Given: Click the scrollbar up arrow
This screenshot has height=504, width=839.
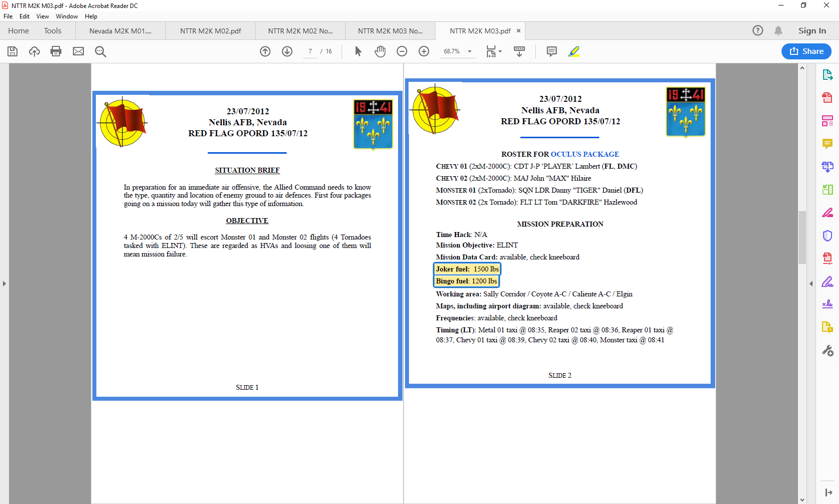Looking at the screenshot, I should (802, 68).
